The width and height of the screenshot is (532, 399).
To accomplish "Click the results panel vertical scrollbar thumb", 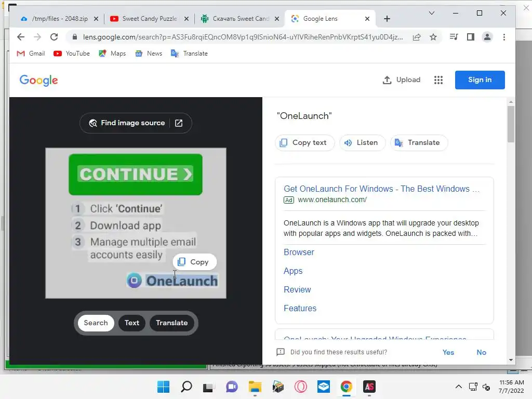I will point(511,124).
